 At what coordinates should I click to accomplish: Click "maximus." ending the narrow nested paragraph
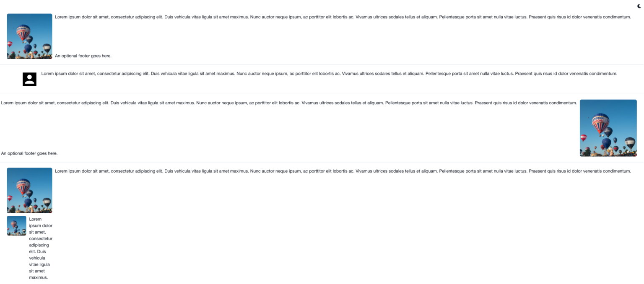[39, 277]
